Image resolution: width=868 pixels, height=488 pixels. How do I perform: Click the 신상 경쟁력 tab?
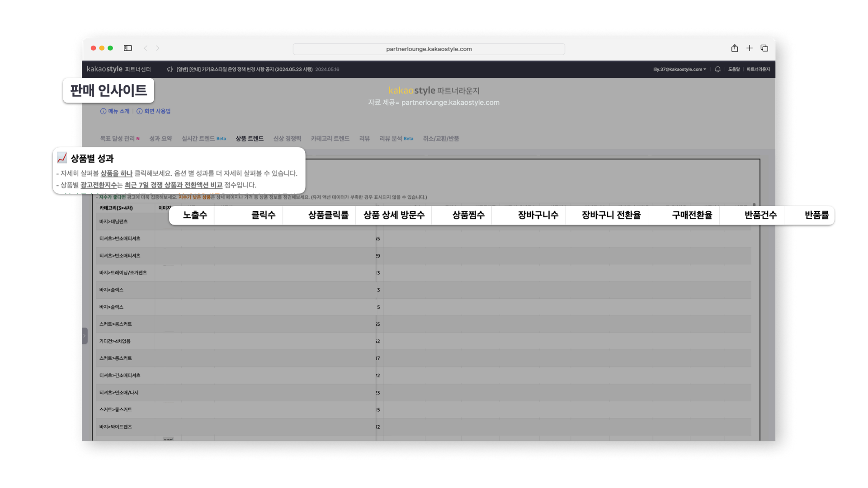pyautogui.click(x=287, y=138)
